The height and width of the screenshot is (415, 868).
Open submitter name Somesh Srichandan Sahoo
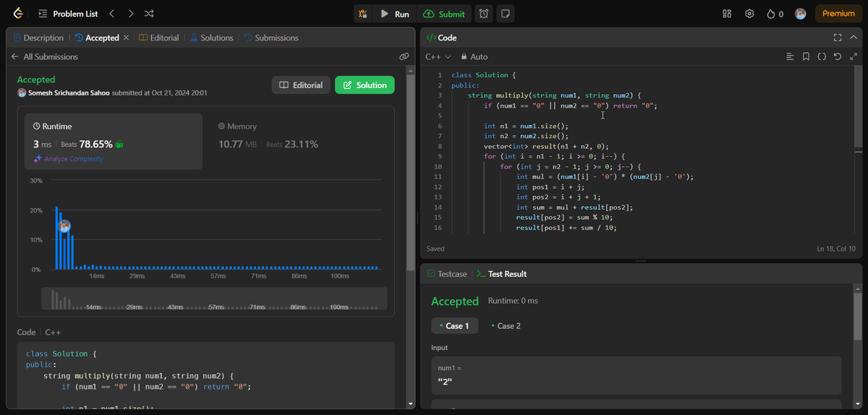coord(69,93)
